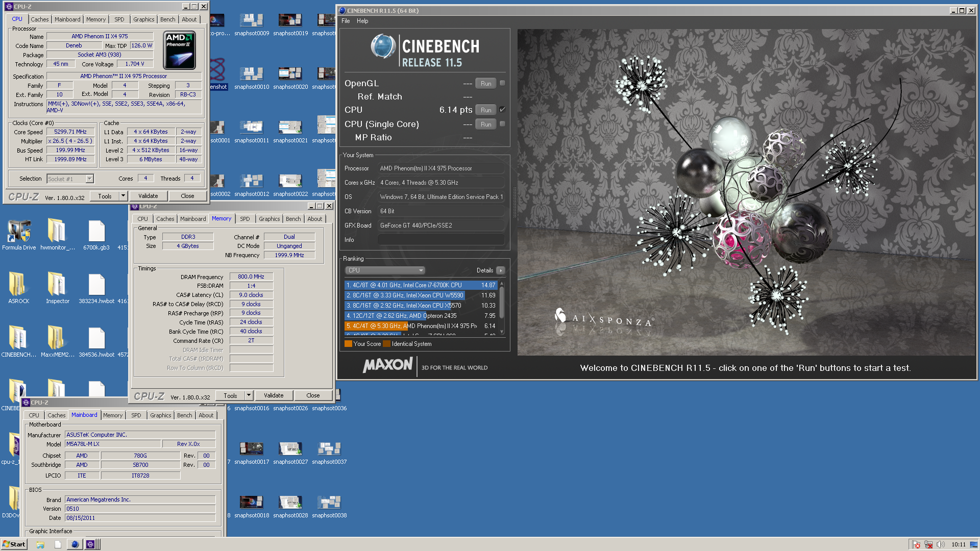Click the 10:11 taskbar clock
Viewport: 980px width, 551px height.
(x=958, y=544)
